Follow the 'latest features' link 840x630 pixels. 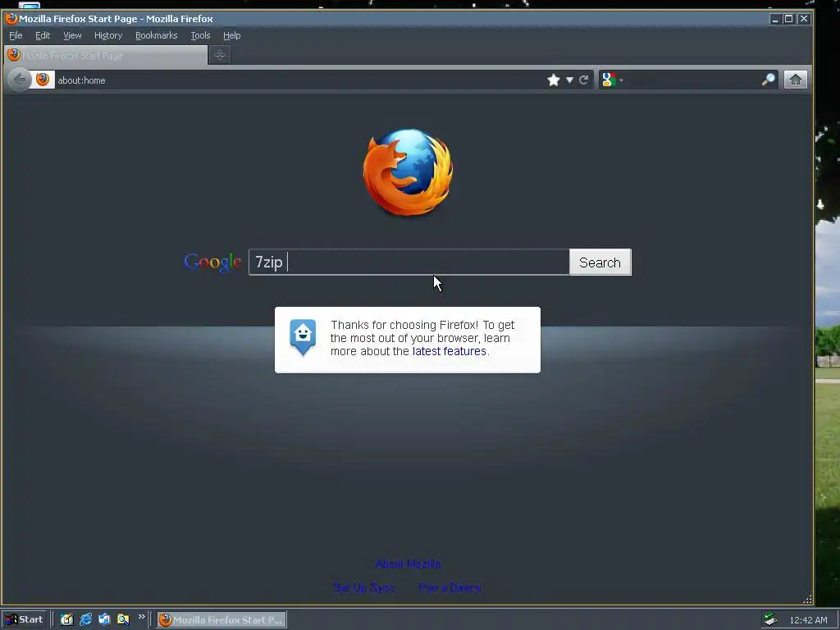coord(449,351)
